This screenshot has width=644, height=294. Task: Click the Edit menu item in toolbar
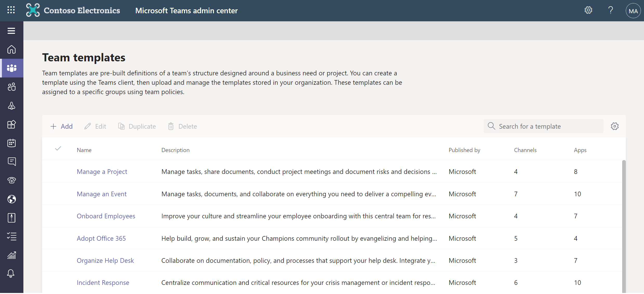point(95,126)
